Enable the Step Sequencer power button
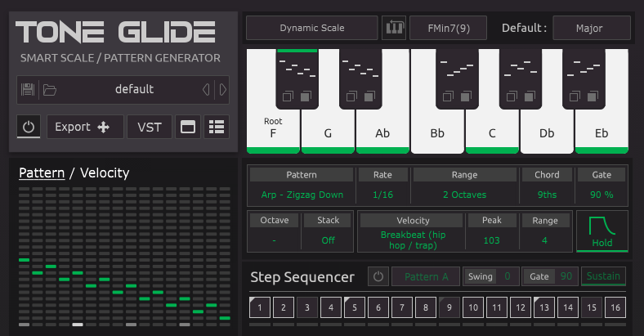This screenshot has height=336, width=644. pos(378,276)
